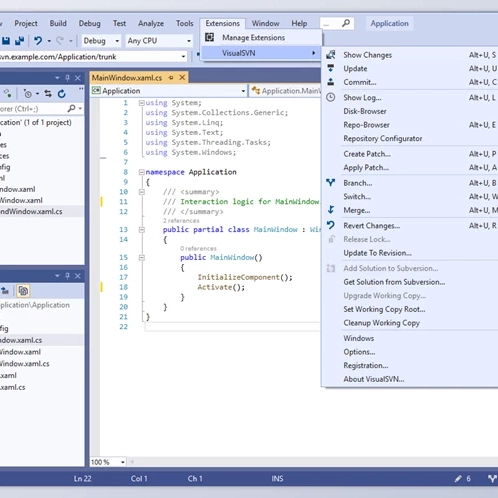Refresh Solution Explorer with circular arrow icon
The height and width of the screenshot is (498, 498).
point(62,94)
